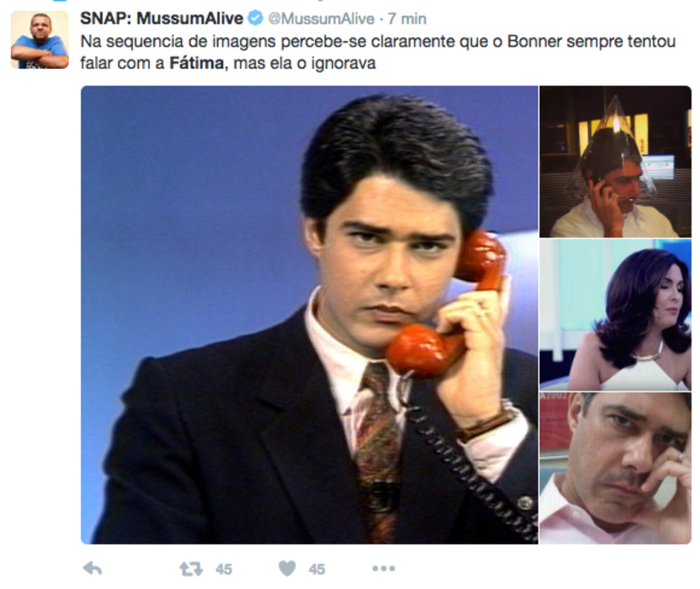Open thumbnail of man in pink shirt
Image resolution: width=700 pixels, height=589 pixels.
pos(615,468)
